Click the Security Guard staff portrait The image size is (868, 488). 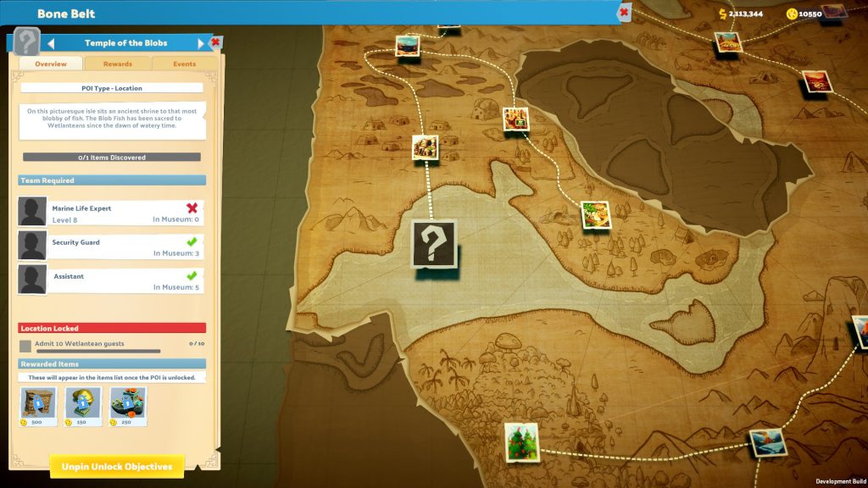32,246
